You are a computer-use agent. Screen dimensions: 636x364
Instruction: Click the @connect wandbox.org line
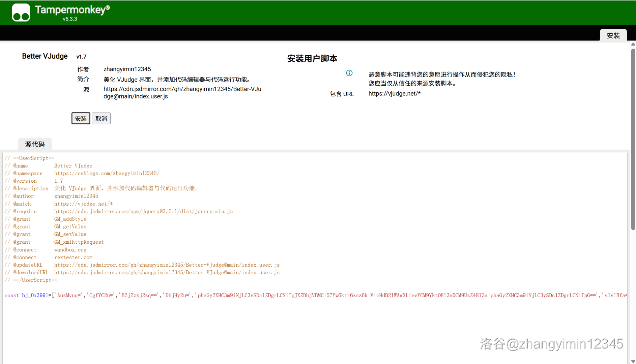click(70, 250)
